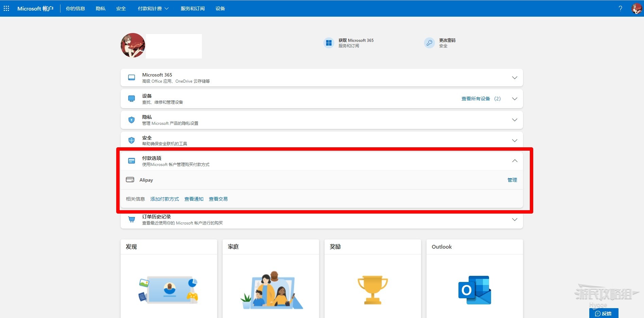Click the Outlook card heading

441,247
